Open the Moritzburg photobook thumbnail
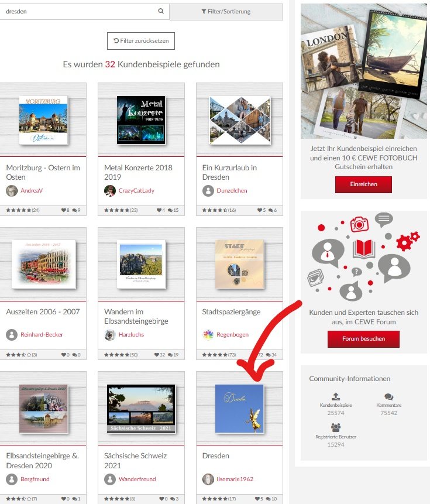This screenshot has width=430, height=504. click(43, 120)
